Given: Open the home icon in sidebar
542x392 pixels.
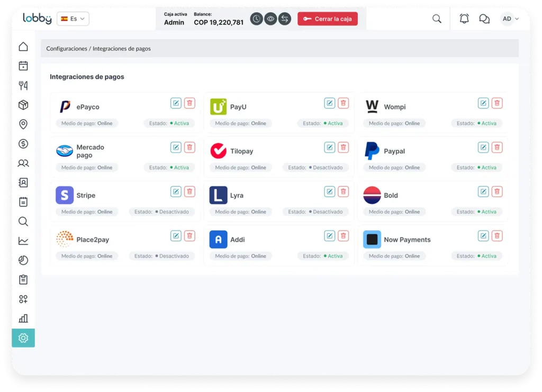Looking at the screenshot, I should tap(23, 47).
